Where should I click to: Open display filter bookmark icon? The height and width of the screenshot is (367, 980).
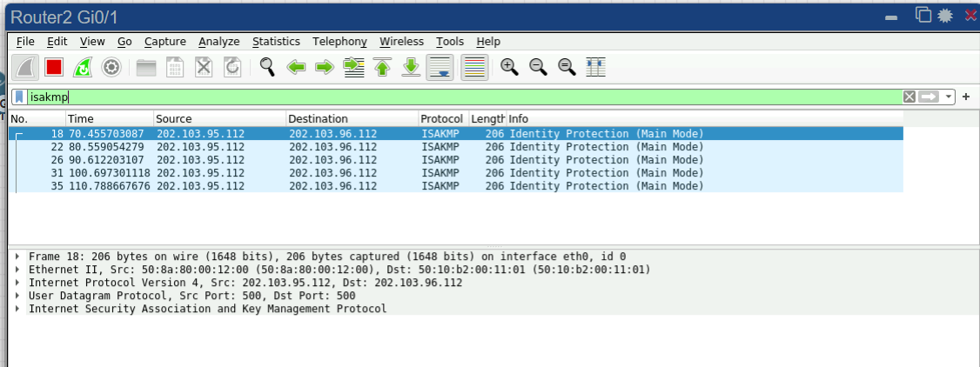pos(19,97)
